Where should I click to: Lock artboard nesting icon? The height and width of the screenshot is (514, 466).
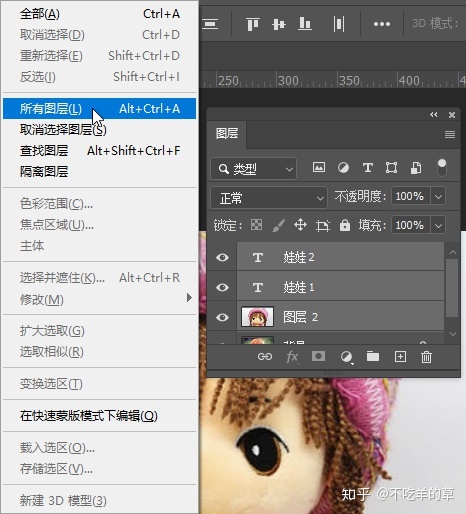[x=323, y=226]
